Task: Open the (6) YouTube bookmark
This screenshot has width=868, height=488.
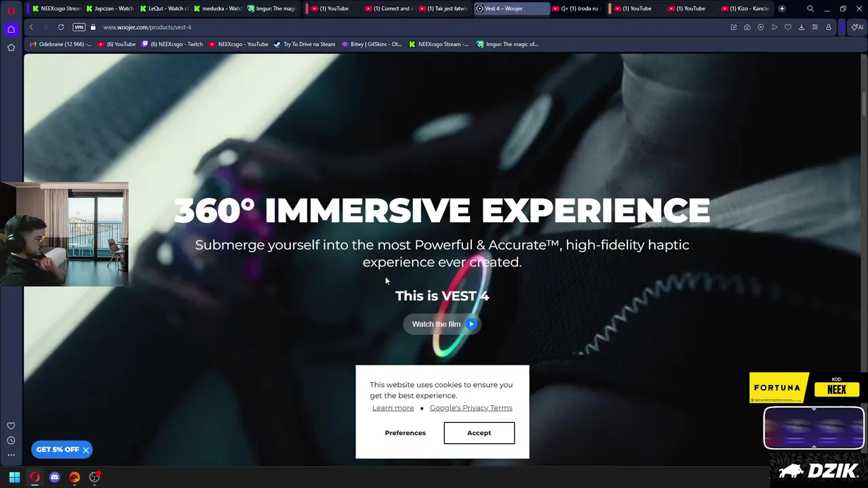Action: pos(117,44)
